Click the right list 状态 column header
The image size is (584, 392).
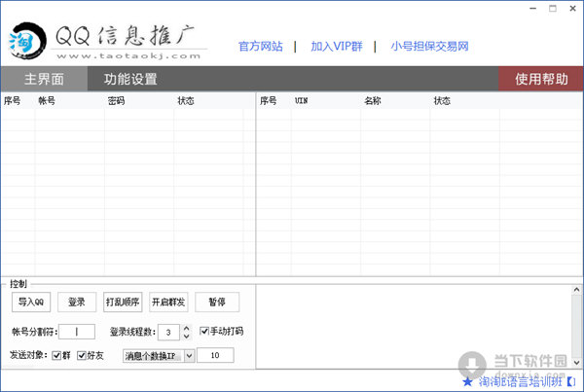coord(464,100)
